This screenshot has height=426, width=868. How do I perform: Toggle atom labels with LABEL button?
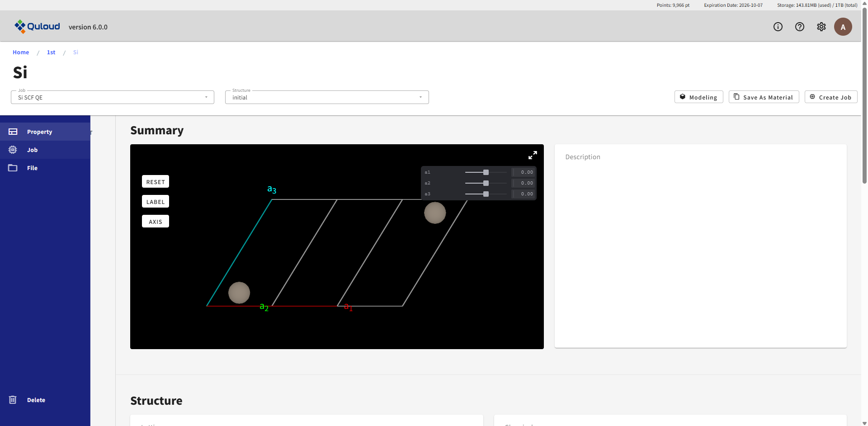point(155,202)
